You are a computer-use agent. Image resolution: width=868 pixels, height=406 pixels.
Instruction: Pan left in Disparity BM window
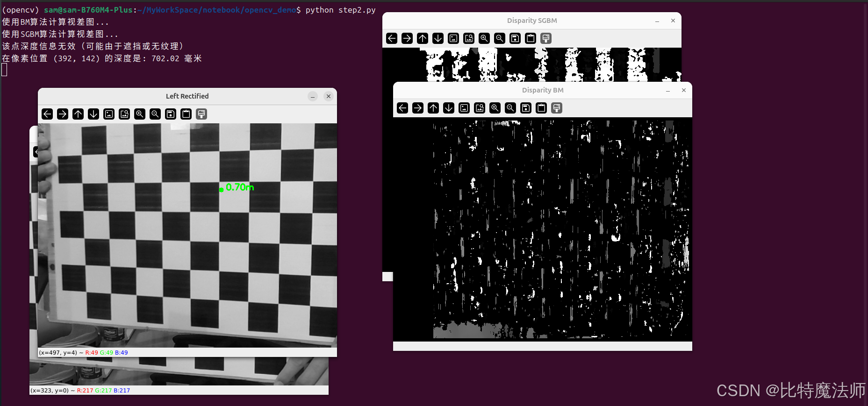(x=402, y=108)
